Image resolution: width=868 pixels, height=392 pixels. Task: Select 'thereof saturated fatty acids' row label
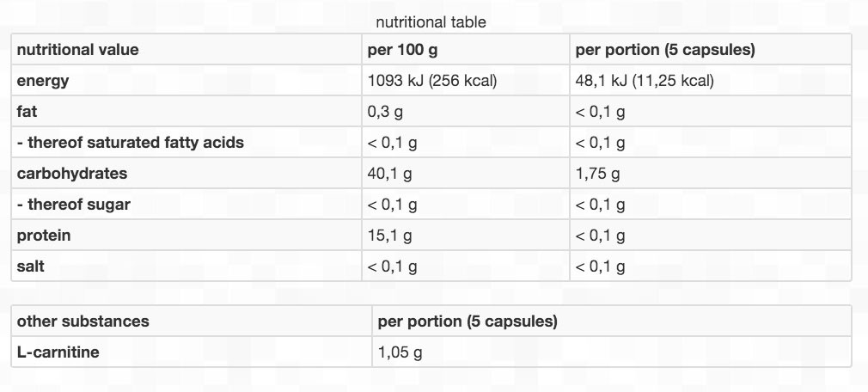[x=131, y=143]
